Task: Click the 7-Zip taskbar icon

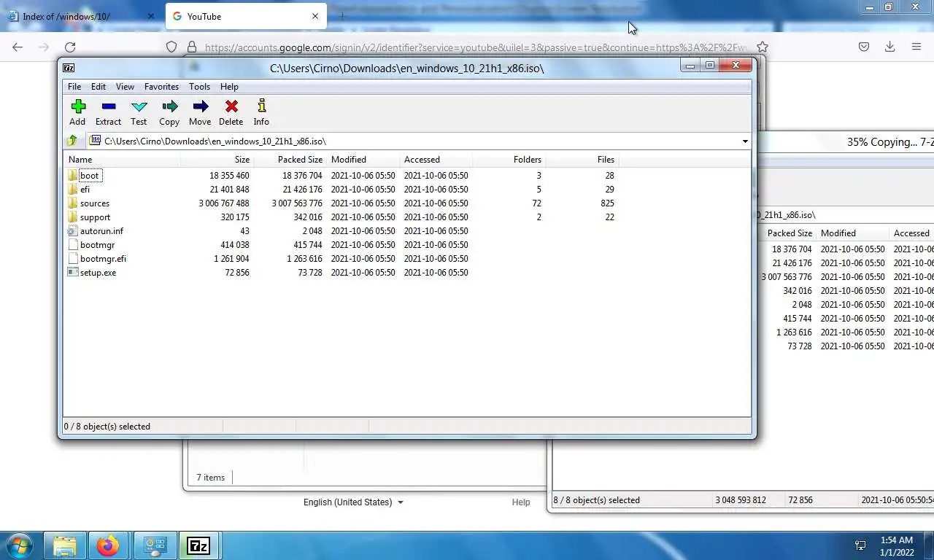Action: tap(198, 545)
